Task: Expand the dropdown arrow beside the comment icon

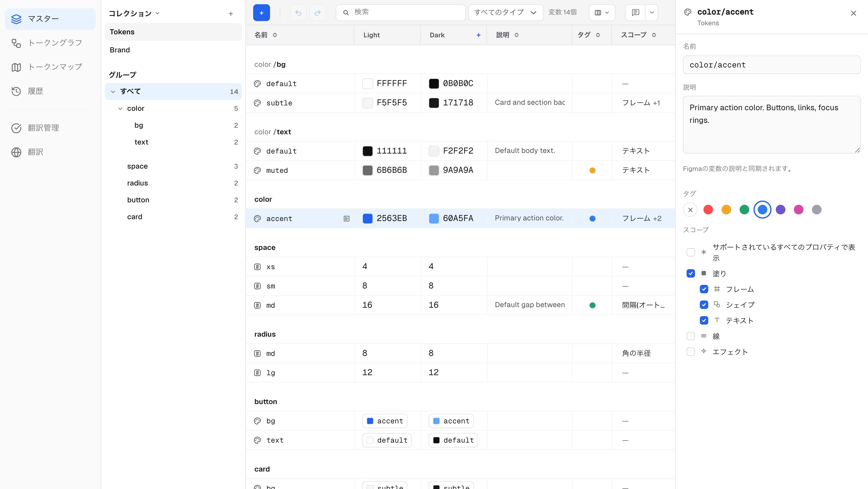Action: coord(652,12)
